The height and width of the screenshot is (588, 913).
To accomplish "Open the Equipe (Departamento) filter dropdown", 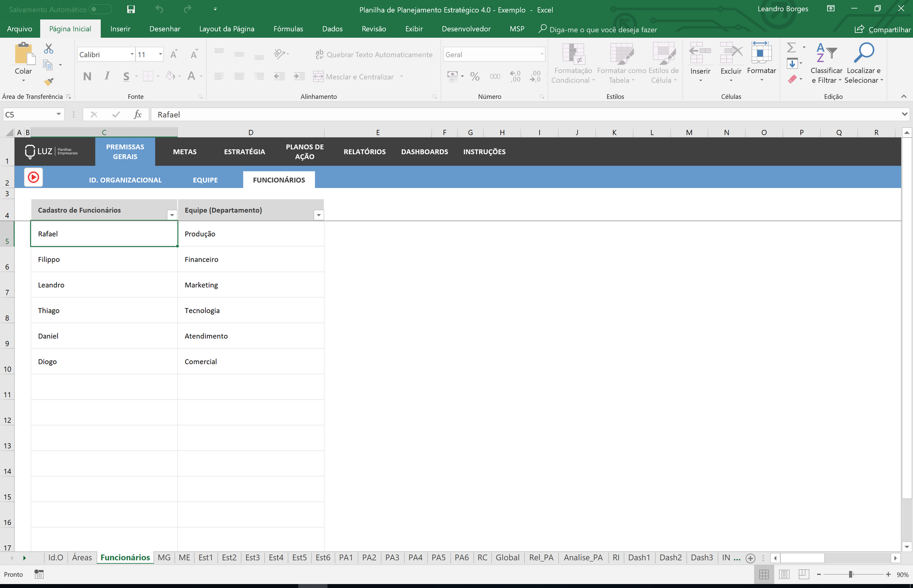I will point(319,215).
